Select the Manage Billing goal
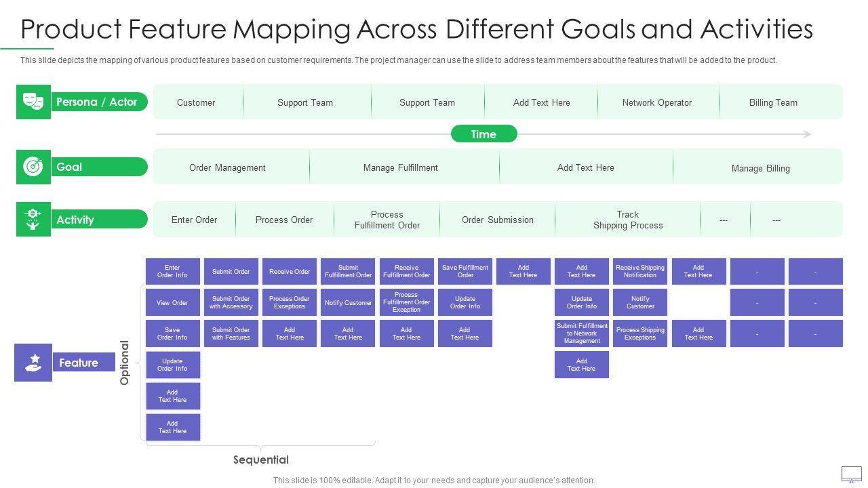868x488 pixels. pos(760,168)
